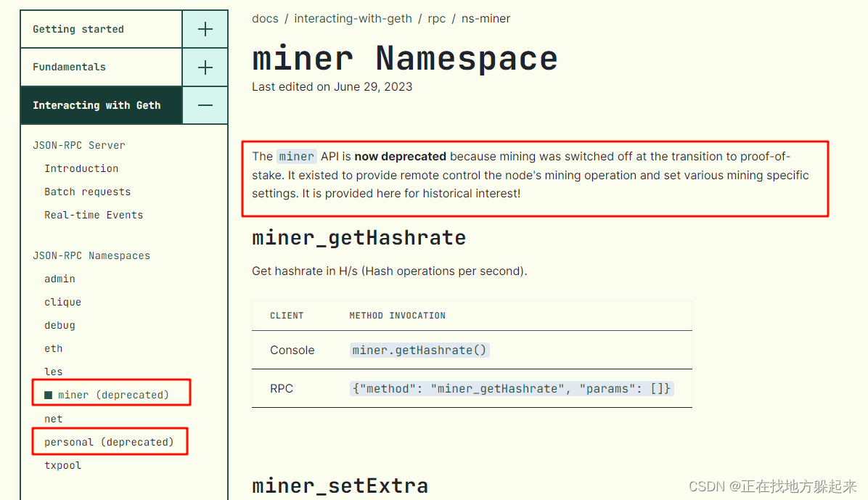
Task: Click the miner Namespace page title
Action: [405, 58]
